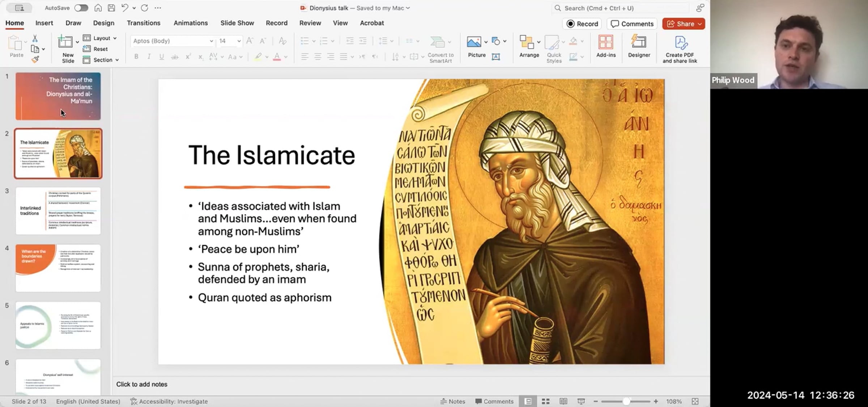Screen dimensions: 868x407
Task: Open the Arrange tool
Action: (x=529, y=46)
